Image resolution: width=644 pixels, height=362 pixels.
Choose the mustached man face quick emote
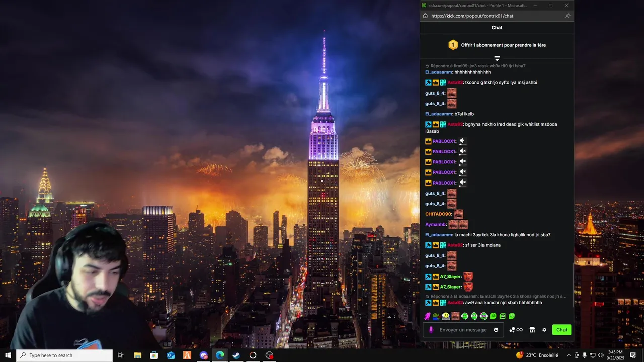pos(455,316)
